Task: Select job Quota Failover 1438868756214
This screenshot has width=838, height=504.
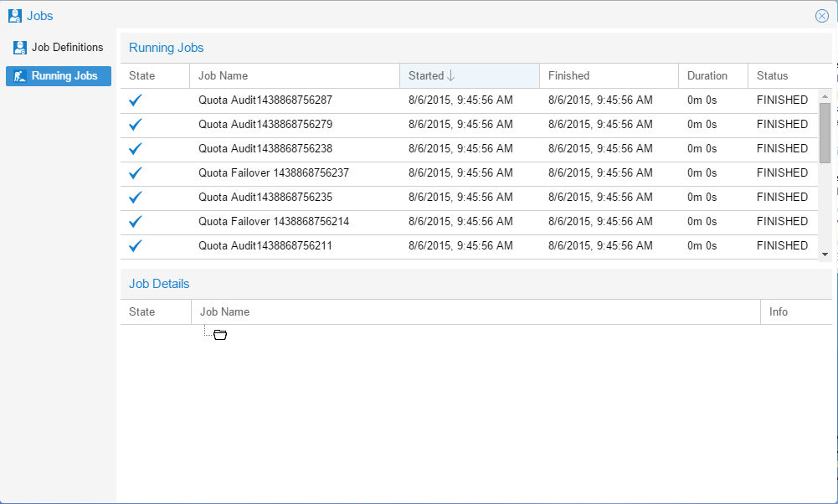Action: [x=274, y=221]
